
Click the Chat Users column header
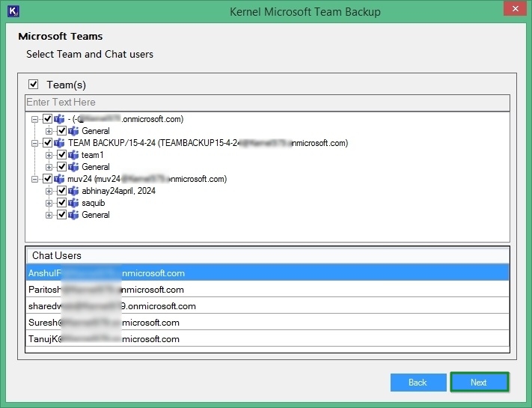(267, 255)
